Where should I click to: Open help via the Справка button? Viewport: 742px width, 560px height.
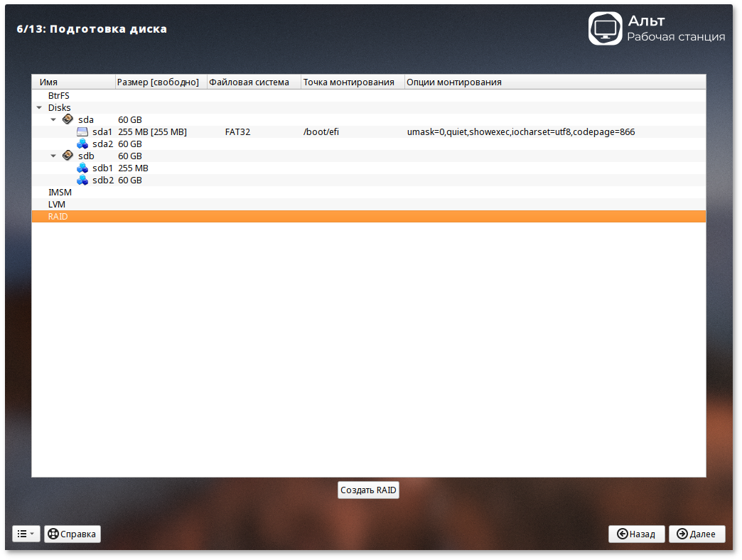pyautogui.click(x=72, y=534)
